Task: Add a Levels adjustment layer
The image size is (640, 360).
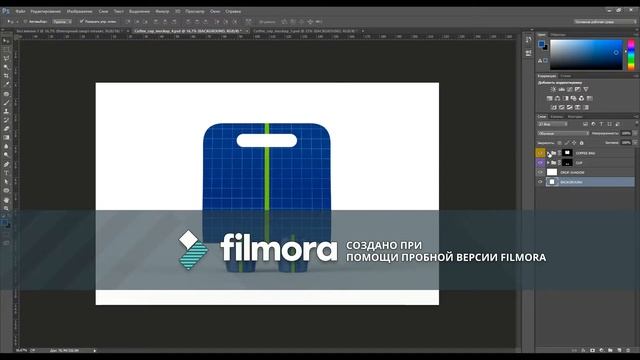Action: pos(562,89)
